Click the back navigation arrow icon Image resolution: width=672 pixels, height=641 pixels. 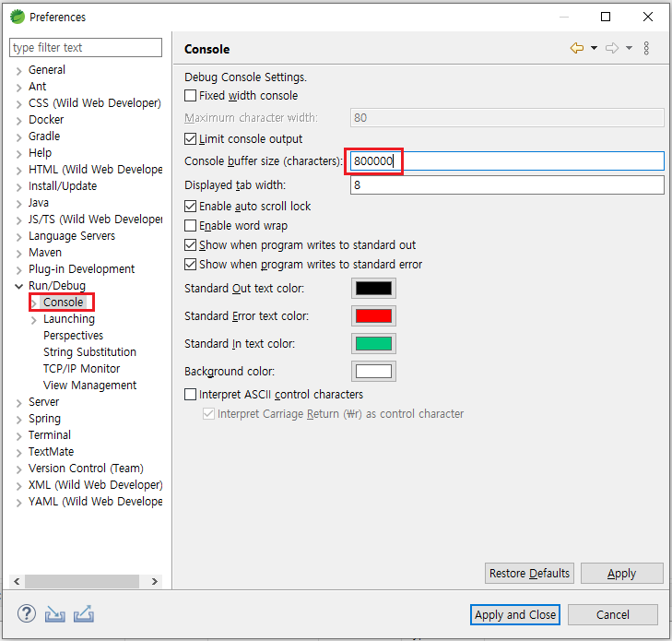tap(577, 49)
